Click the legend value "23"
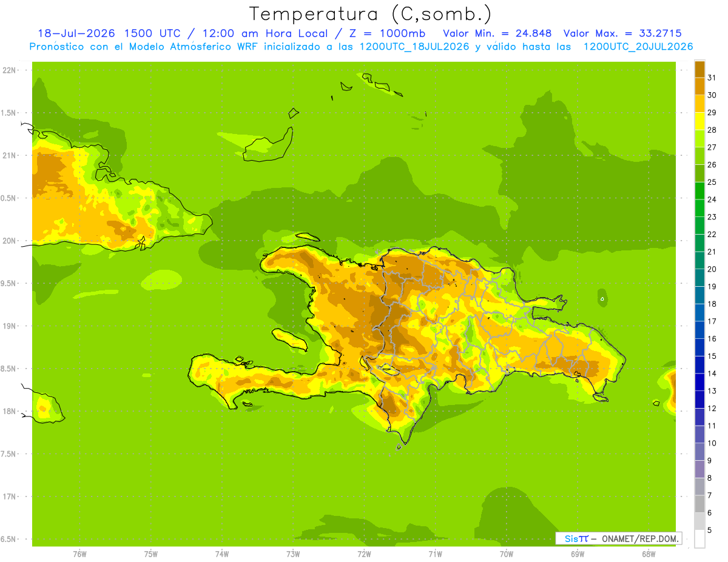The height and width of the screenshot is (562, 728). tap(712, 216)
